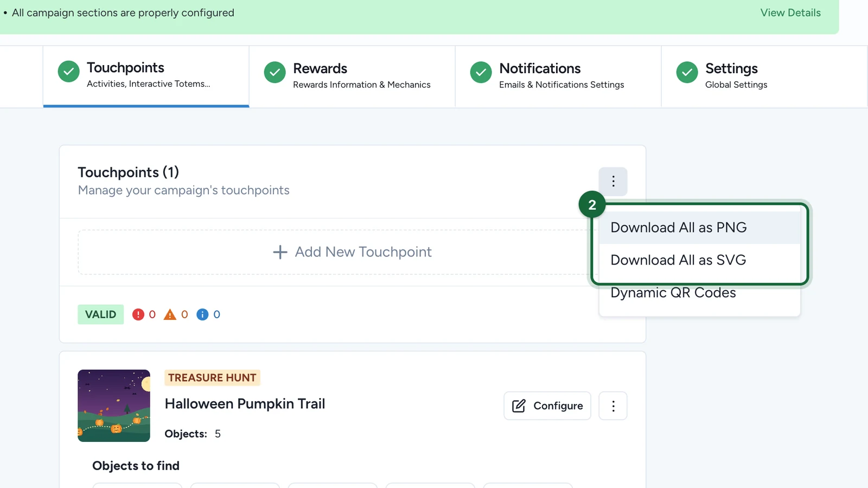Click the red error count icon
The image size is (868, 488).
coord(138,314)
